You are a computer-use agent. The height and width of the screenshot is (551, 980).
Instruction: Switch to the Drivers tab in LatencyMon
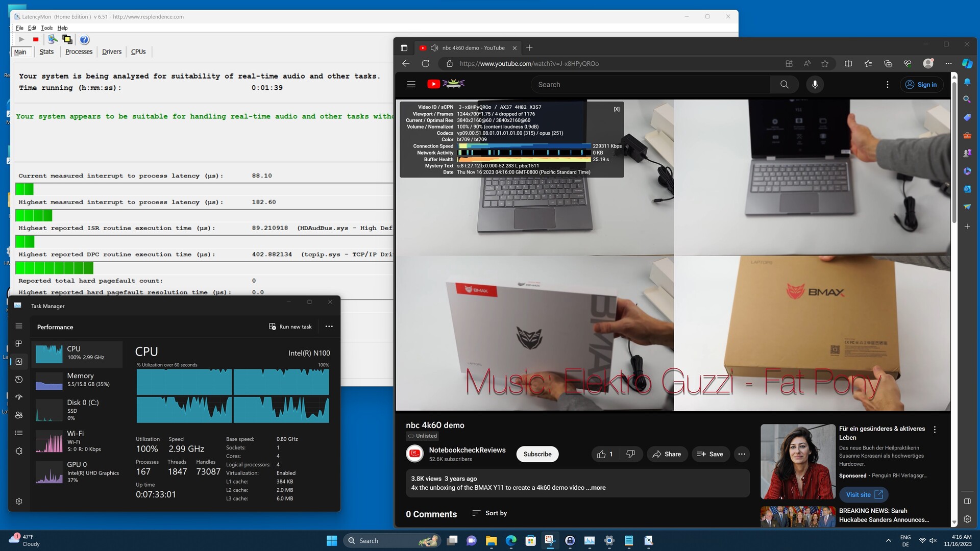(x=111, y=52)
